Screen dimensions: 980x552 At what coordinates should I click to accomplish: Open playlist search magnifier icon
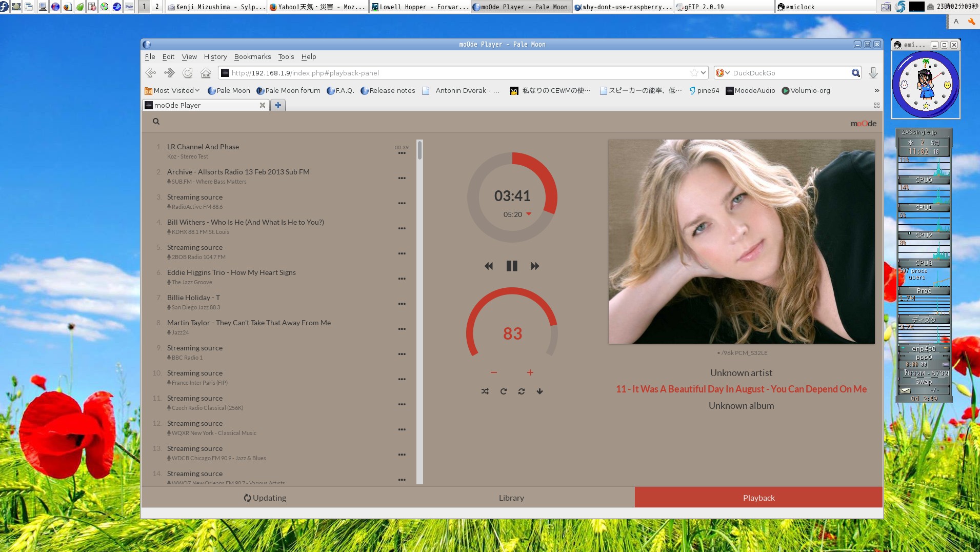pyautogui.click(x=156, y=122)
